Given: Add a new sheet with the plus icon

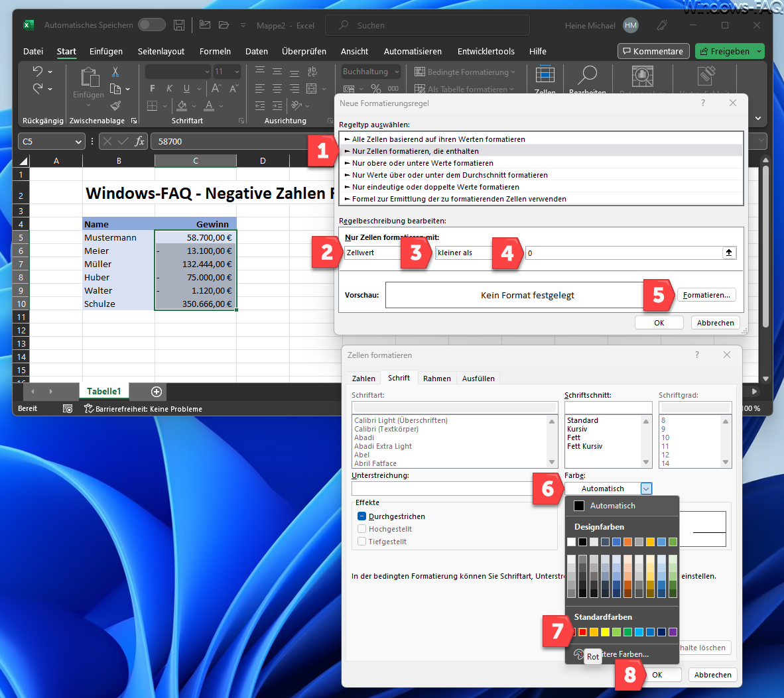Looking at the screenshot, I should pos(157,392).
